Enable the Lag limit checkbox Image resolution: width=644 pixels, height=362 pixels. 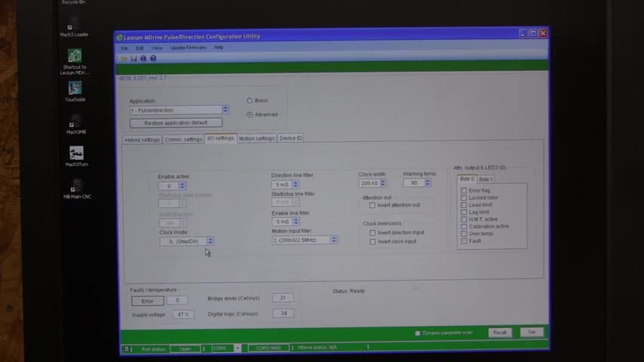(464, 213)
